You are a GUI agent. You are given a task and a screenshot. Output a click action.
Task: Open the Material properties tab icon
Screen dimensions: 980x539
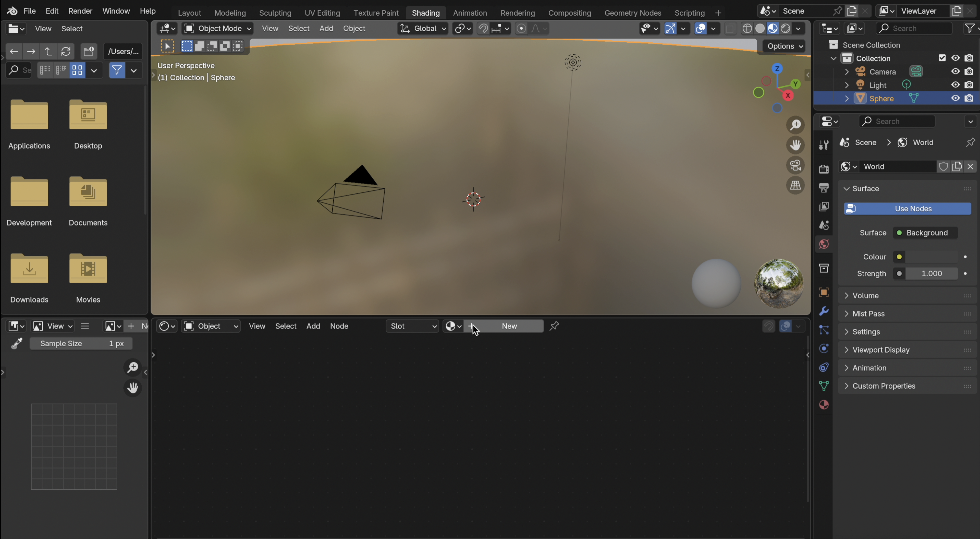tap(824, 405)
